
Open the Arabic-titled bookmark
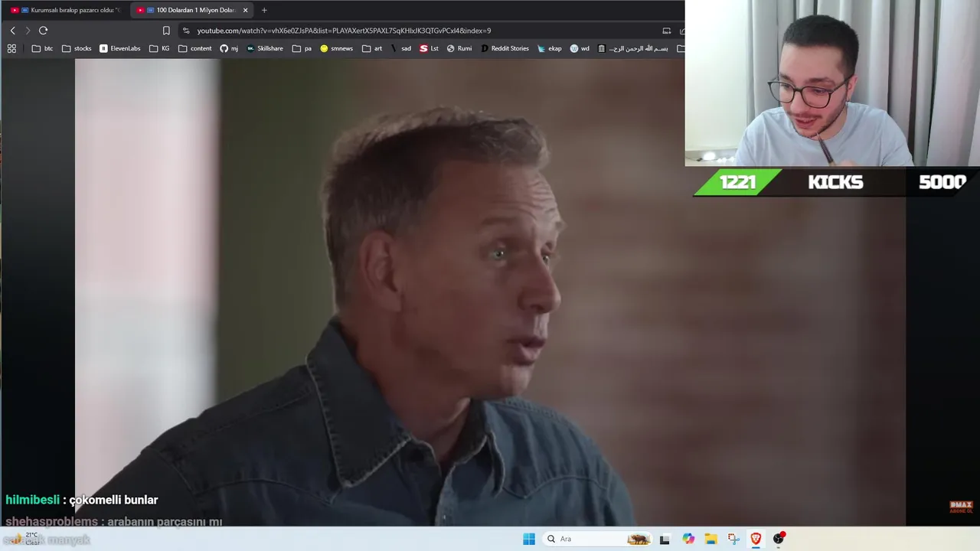pyautogui.click(x=633, y=48)
